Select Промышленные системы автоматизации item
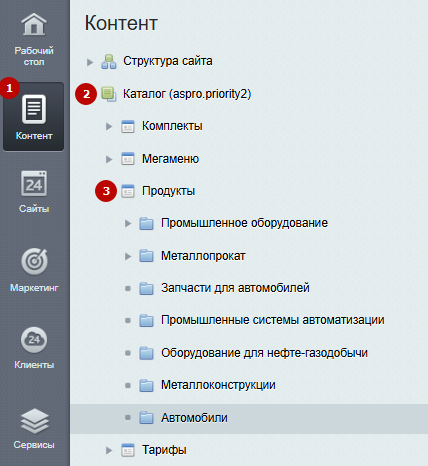 click(273, 320)
